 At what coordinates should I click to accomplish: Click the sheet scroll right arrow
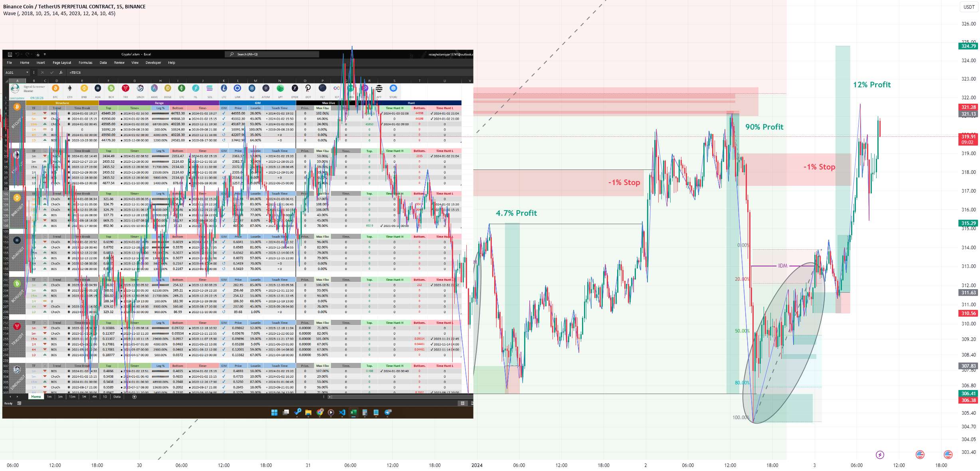[17, 397]
